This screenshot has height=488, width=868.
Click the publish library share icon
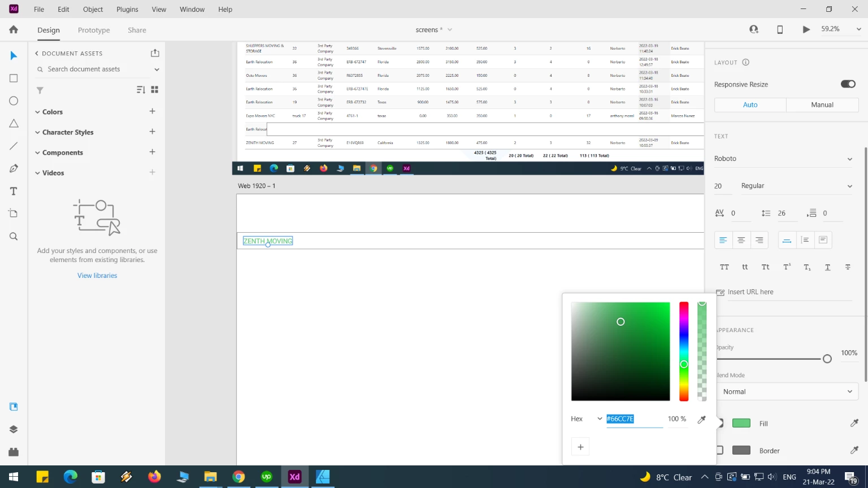click(155, 53)
